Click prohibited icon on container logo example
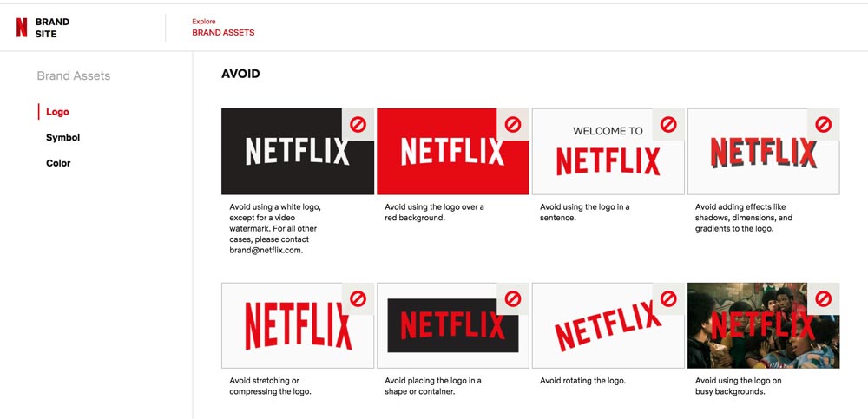Screen dimensions: 868x419 coord(513,298)
